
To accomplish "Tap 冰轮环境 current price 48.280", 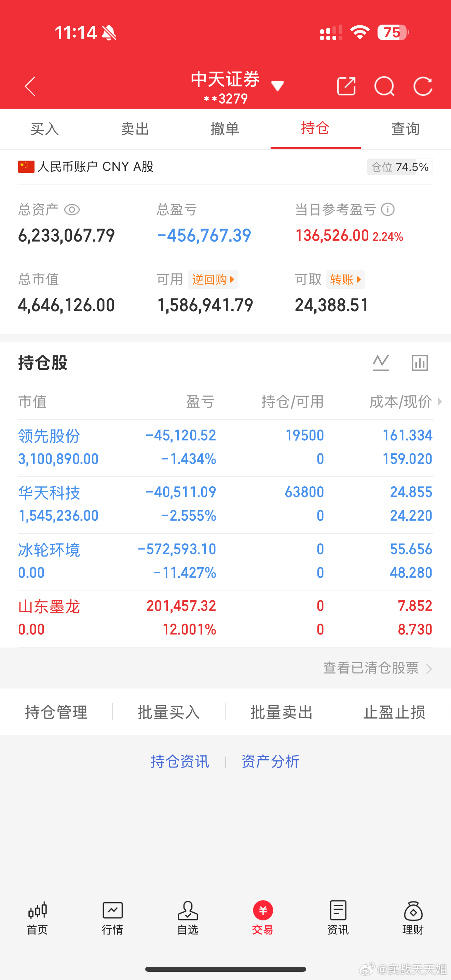I will [411, 573].
